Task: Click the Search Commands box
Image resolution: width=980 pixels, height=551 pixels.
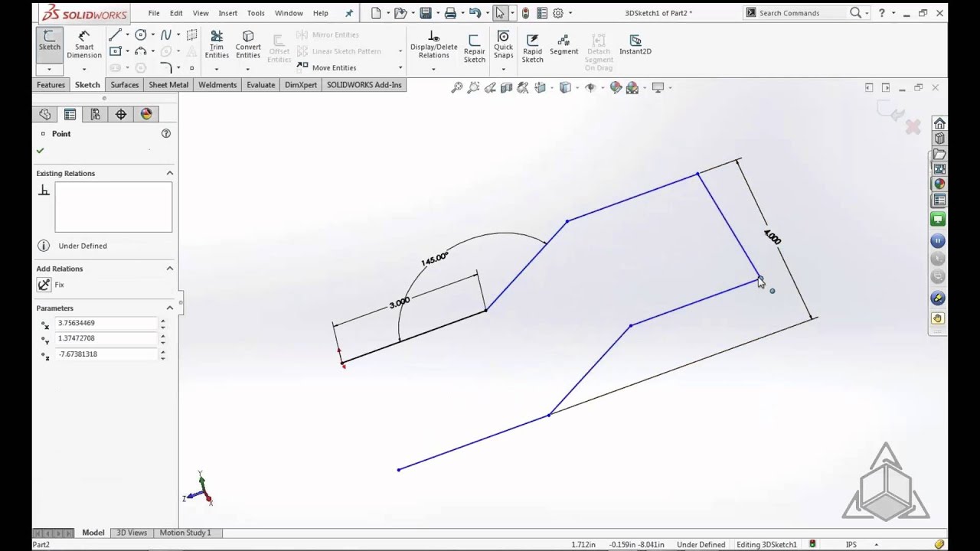Action: click(x=802, y=13)
